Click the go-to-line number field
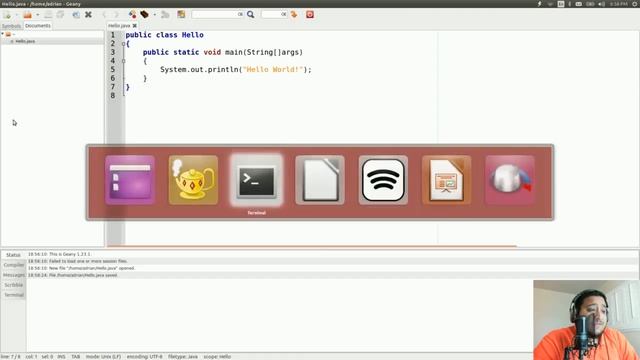Viewport: 640px width, 360px height. (x=274, y=14)
